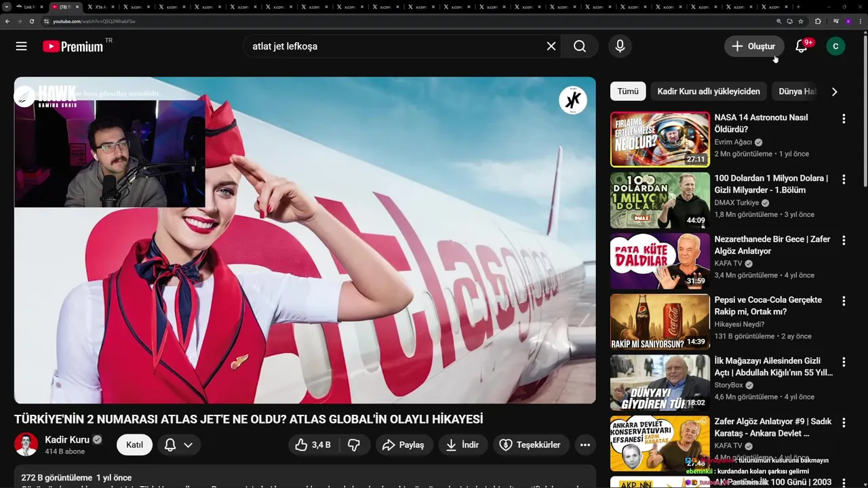Download the video with İndir
The height and width of the screenshot is (488, 868).
click(462, 445)
